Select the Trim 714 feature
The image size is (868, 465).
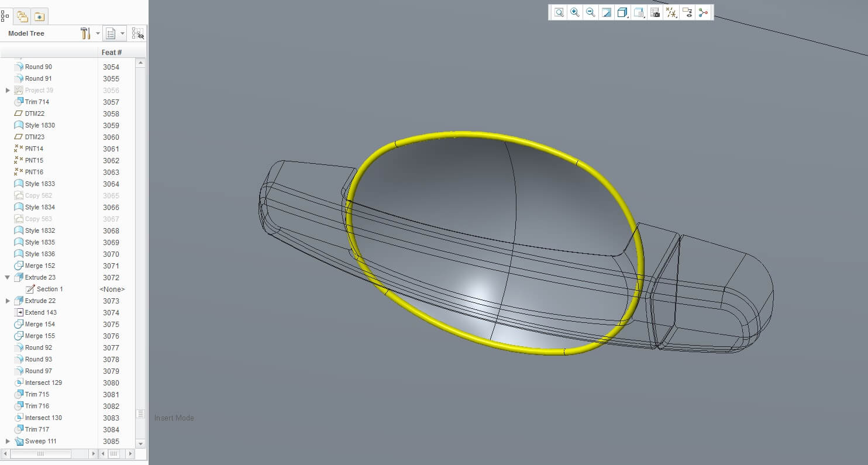[x=37, y=102]
